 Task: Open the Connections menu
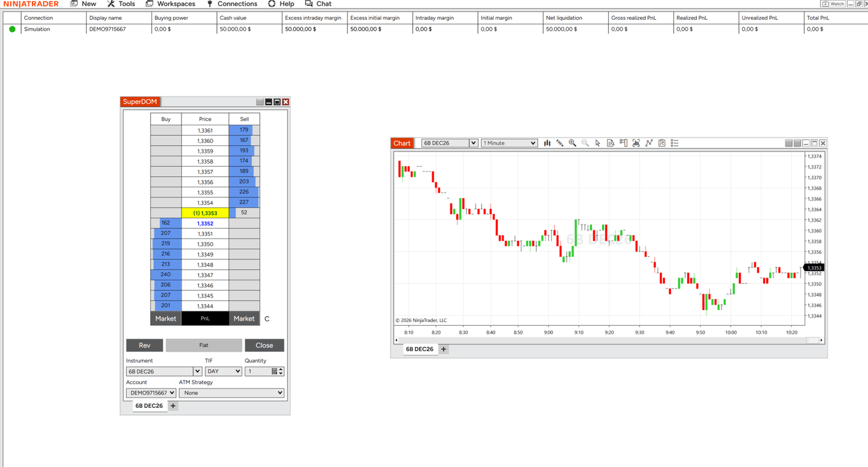point(231,4)
